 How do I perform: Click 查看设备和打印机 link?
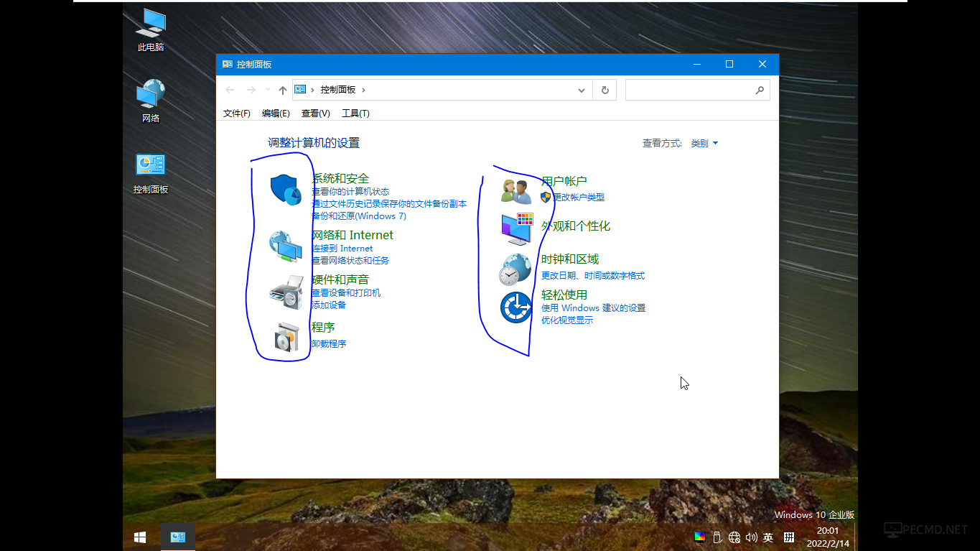[x=346, y=293]
